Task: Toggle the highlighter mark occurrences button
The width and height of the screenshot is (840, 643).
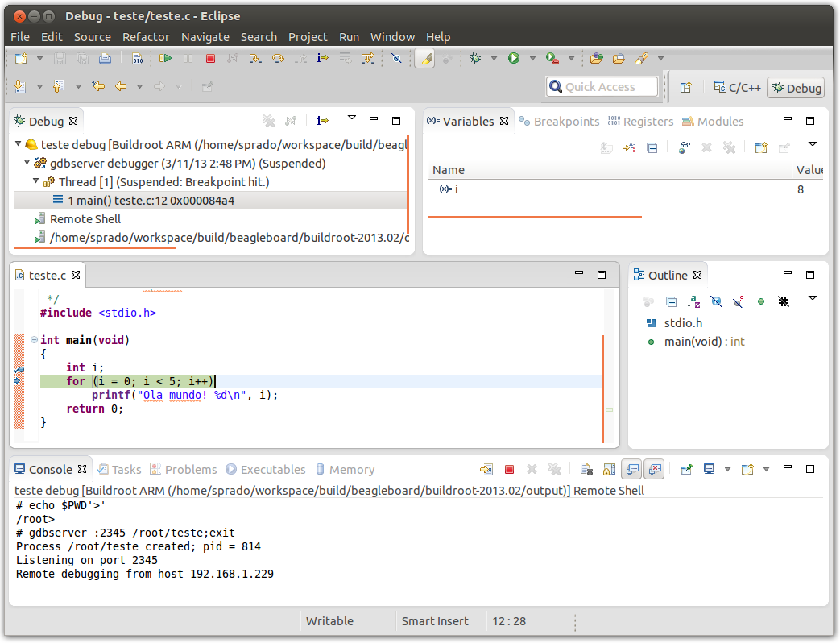Action: tap(424, 58)
